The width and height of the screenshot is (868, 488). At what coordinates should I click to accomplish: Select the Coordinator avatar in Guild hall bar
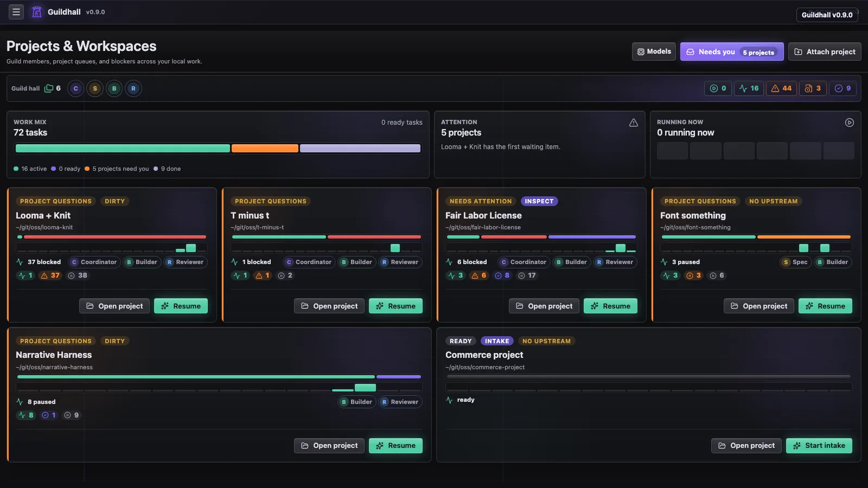pyautogui.click(x=76, y=88)
